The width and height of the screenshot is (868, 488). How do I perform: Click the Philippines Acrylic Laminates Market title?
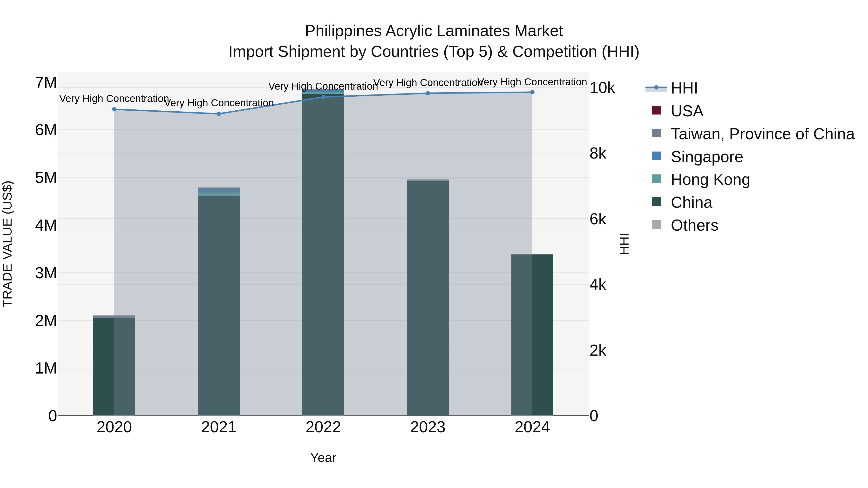point(434,31)
